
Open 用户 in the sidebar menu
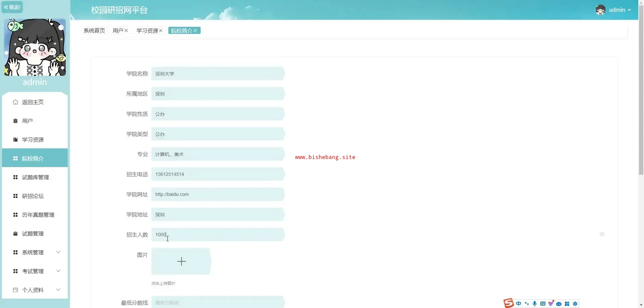35,121
